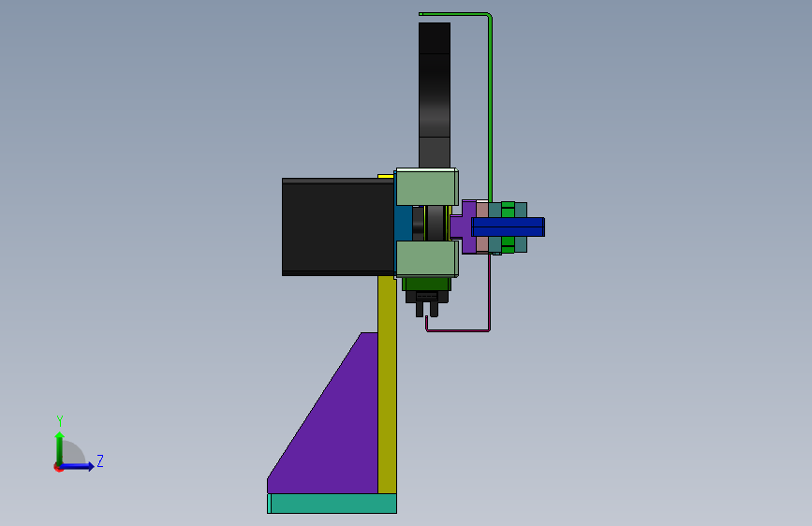Viewport: 812px width, 526px height.
Task: Pick the upper light-green clamp block
Action: [427, 187]
